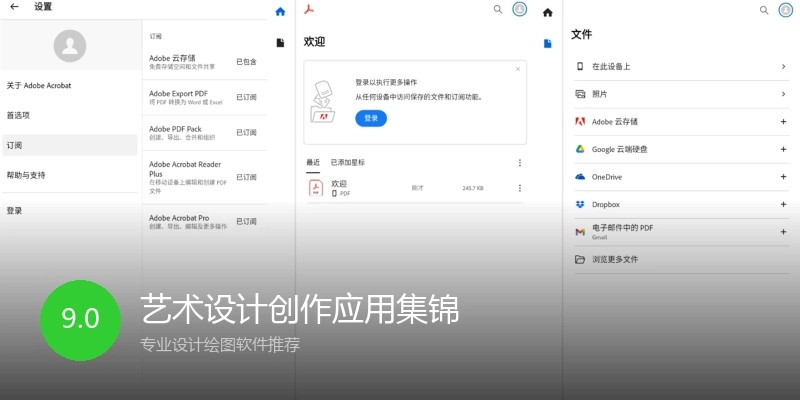
Task: Open list options beside 已添加星标
Action: (x=520, y=163)
